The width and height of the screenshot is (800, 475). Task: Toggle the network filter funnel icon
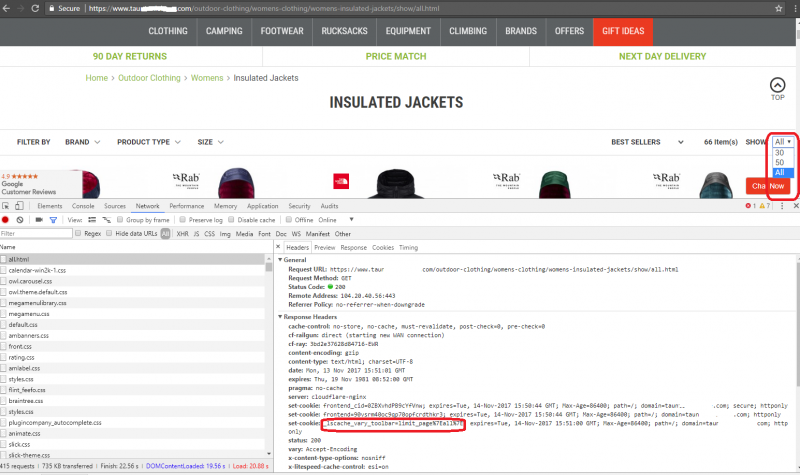[x=53, y=220]
